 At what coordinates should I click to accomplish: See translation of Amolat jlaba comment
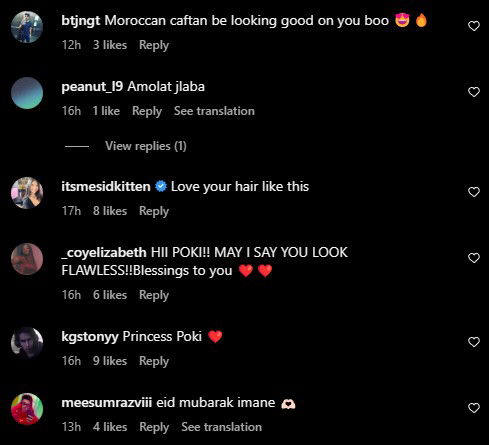coord(214,111)
